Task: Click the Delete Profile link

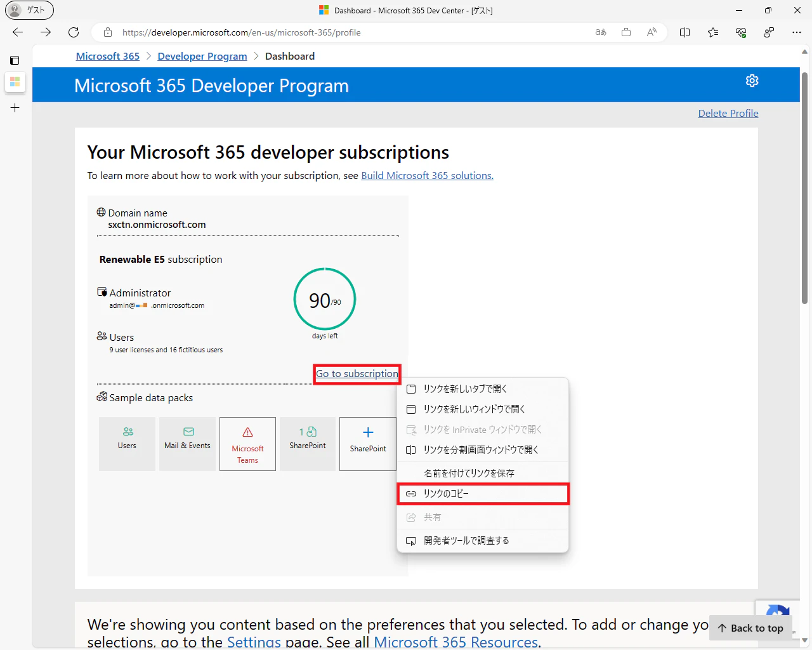Action: click(x=728, y=113)
